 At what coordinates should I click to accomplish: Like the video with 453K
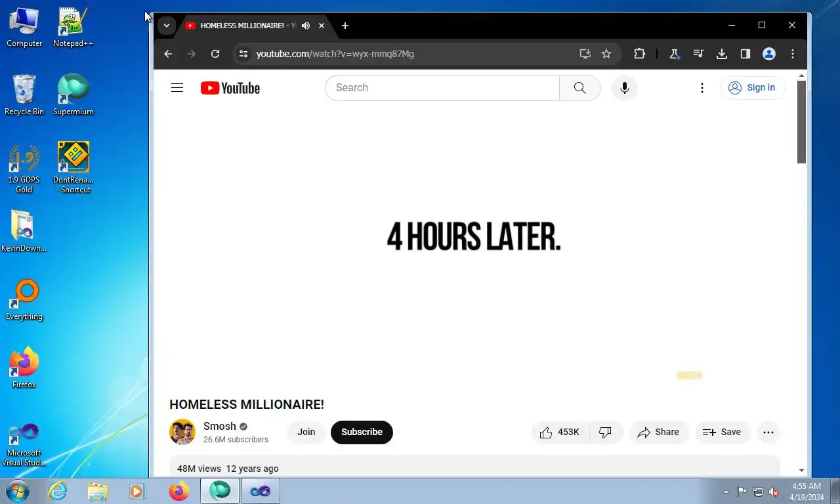pos(560,432)
